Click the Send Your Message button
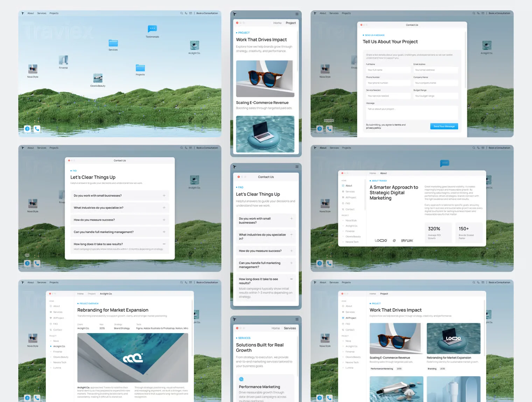Screen dimensions: 532x402 (x=444, y=126)
